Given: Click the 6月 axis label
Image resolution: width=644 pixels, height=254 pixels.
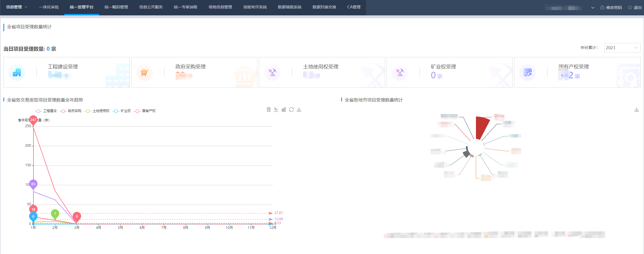Looking at the screenshot, I should [x=142, y=228].
